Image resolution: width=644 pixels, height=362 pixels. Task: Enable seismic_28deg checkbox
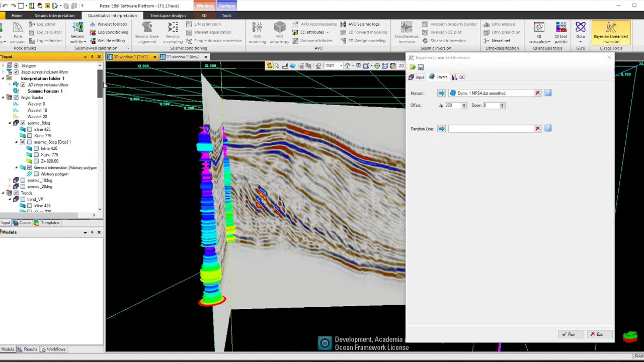[x=23, y=187]
